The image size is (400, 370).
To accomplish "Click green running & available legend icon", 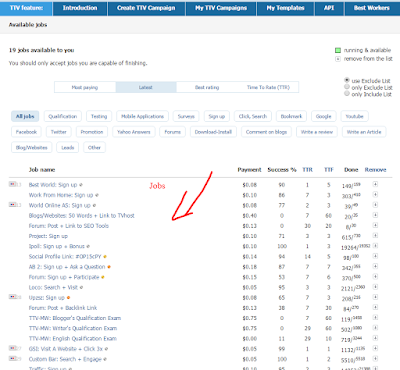I will pos(338,50).
